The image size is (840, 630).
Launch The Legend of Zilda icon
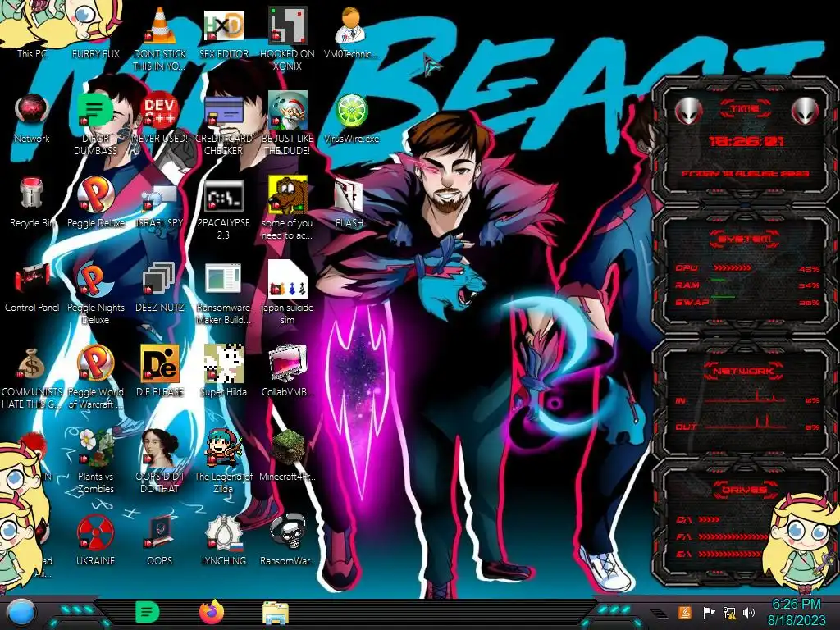click(223, 448)
